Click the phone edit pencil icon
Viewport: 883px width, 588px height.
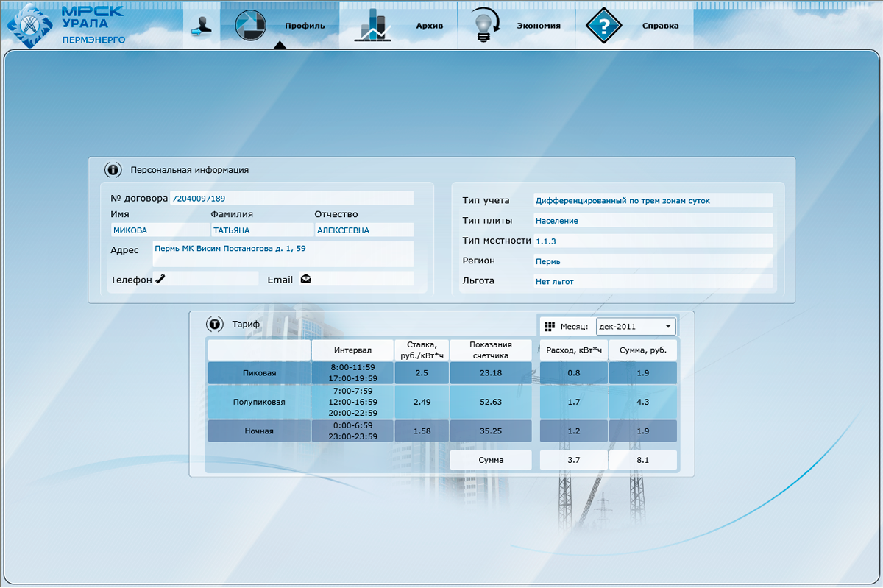160,278
